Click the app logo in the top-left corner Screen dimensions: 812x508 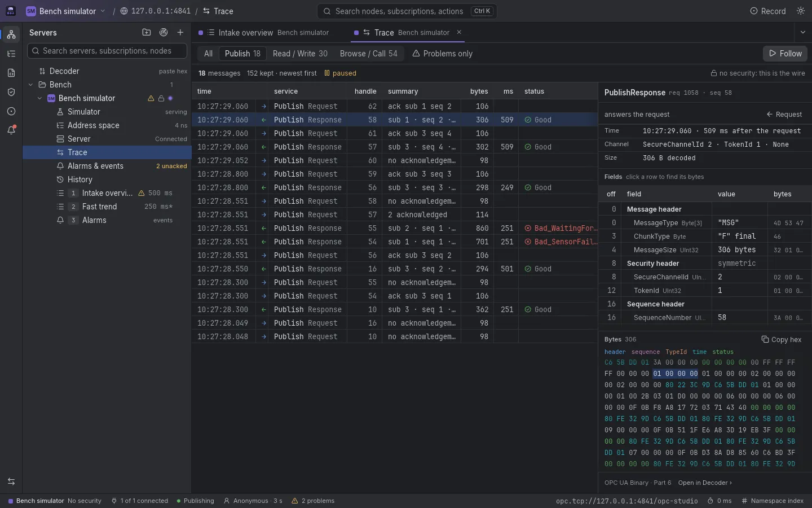point(11,11)
